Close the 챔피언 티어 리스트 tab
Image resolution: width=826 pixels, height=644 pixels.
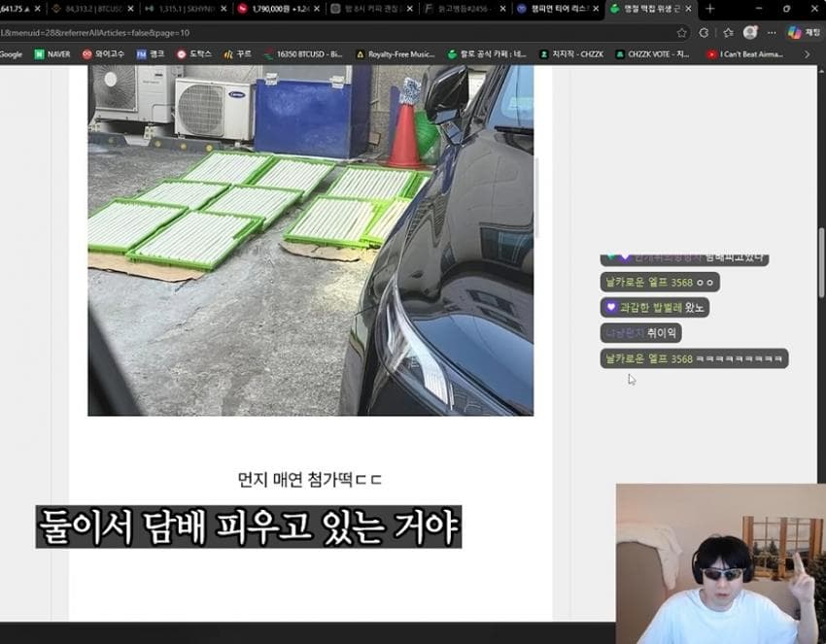coord(596,9)
